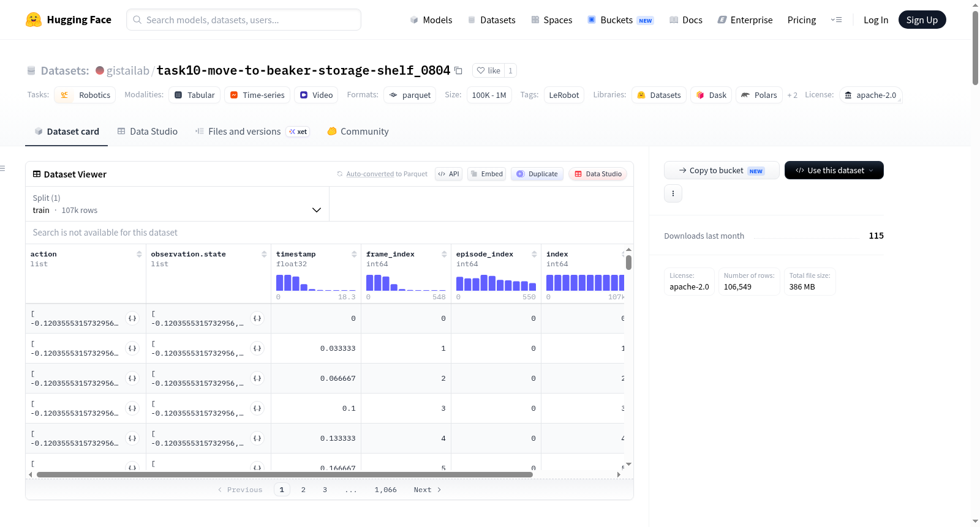Click the Dataset Viewer table icon

(37, 174)
